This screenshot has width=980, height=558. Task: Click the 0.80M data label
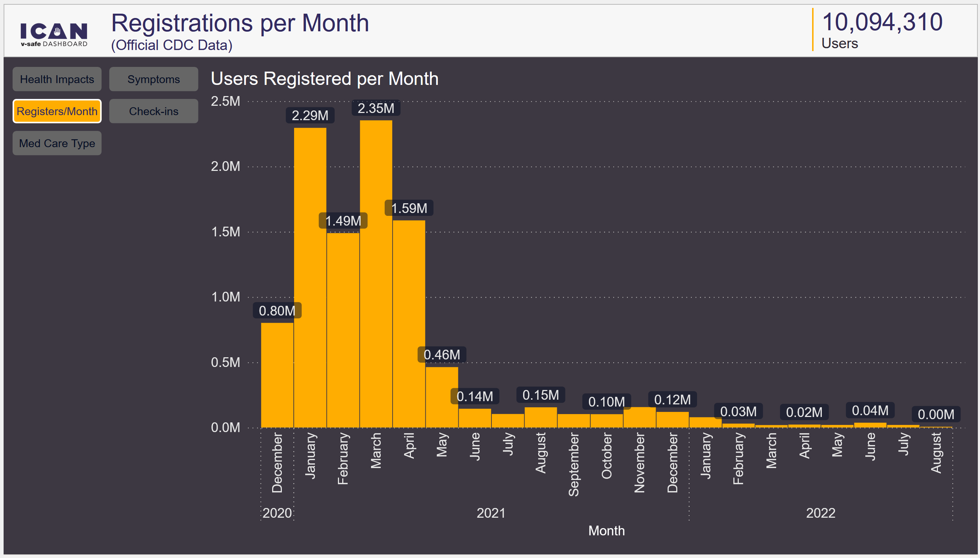click(x=277, y=310)
